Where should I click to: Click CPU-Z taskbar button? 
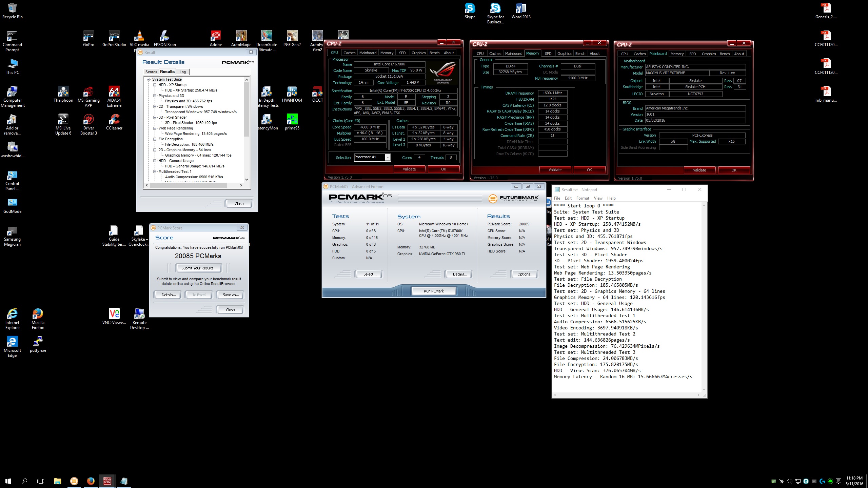click(x=107, y=481)
